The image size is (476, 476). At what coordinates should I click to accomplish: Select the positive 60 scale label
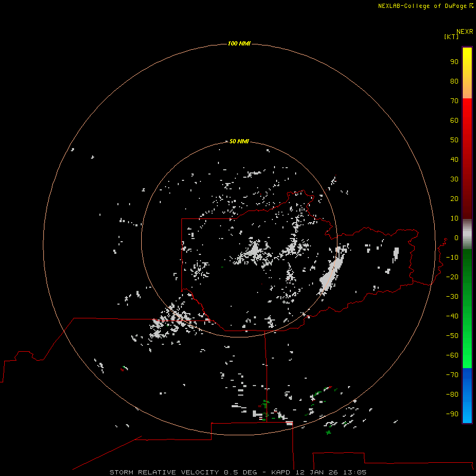454,120
